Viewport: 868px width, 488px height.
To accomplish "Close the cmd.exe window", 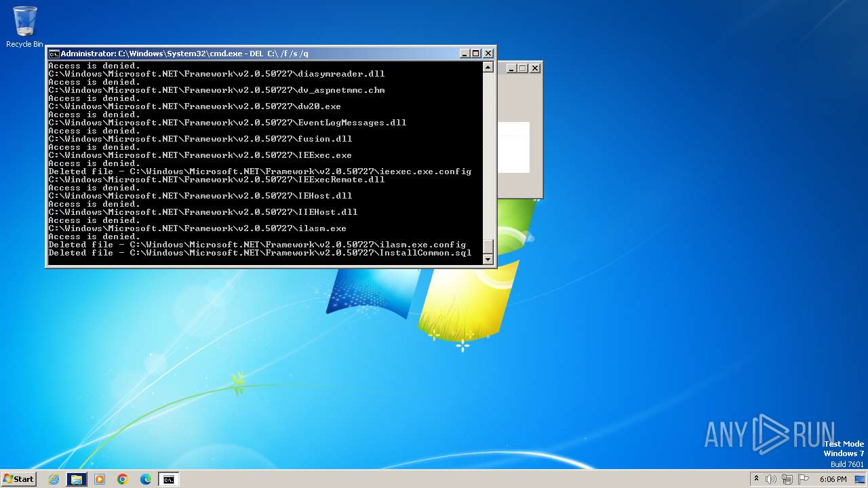I will (488, 54).
